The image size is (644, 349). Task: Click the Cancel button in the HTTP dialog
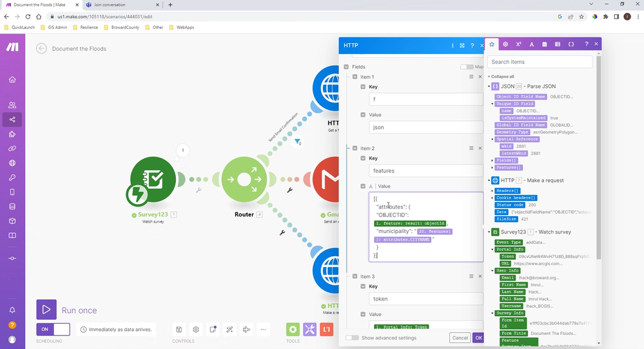(x=460, y=338)
